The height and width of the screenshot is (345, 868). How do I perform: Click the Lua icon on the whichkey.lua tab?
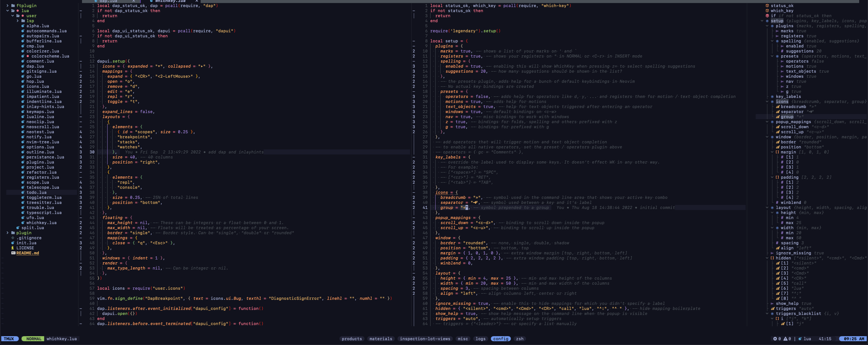click(152, 1)
